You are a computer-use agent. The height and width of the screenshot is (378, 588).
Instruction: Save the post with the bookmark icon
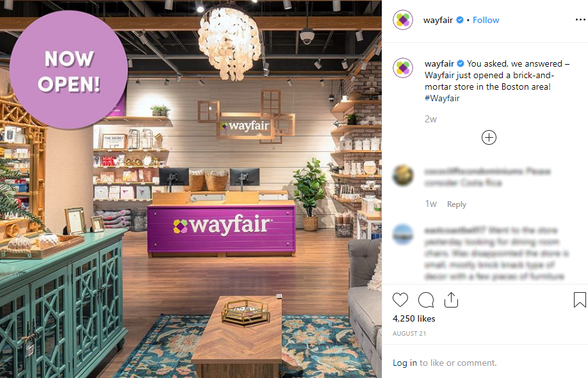click(580, 300)
